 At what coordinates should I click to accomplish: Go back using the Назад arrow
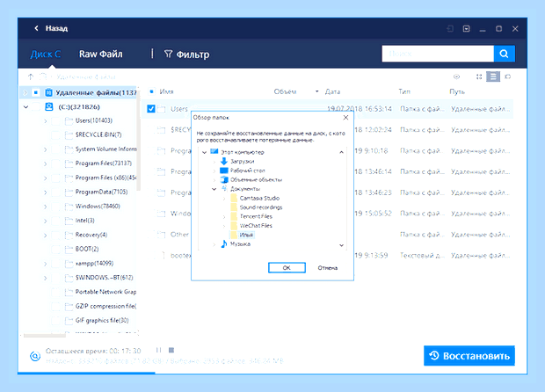(x=37, y=28)
